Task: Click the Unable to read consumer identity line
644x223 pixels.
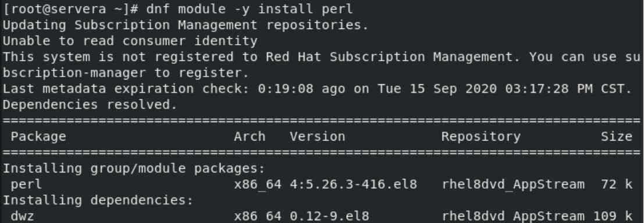Action: pos(130,41)
